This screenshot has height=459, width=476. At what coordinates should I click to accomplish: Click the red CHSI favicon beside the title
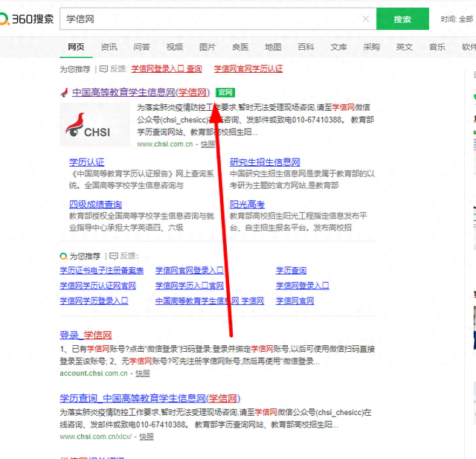click(x=65, y=92)
